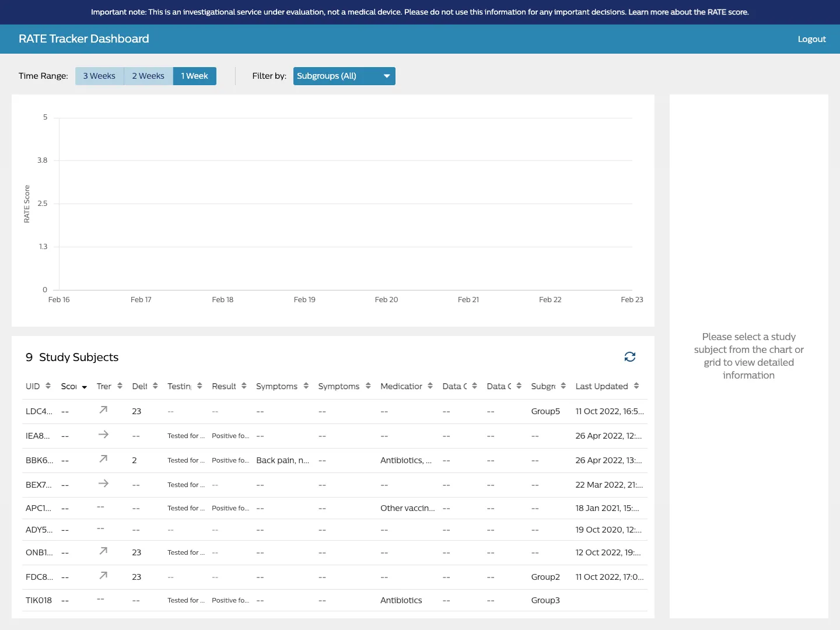The width and height of the screenshot is (840, 630).
Task: Select subject row FDC8
Action: pyautogui.click(x=335, y=577)
